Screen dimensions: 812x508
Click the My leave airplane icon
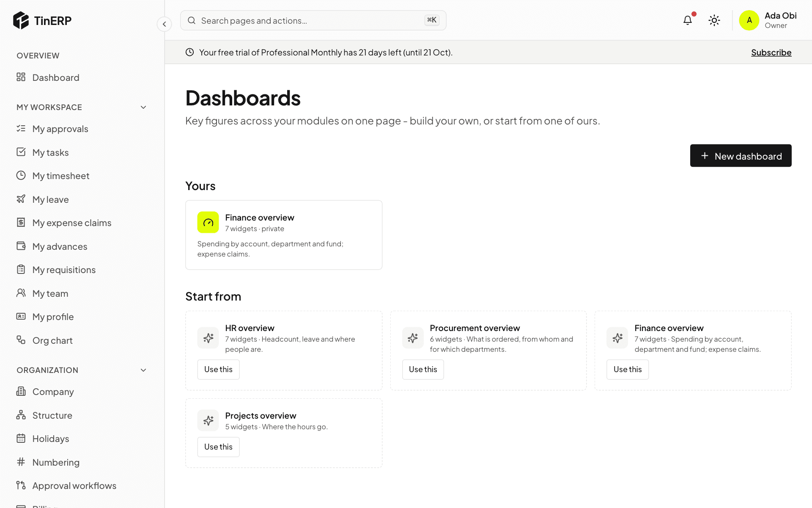coord(21,199)
